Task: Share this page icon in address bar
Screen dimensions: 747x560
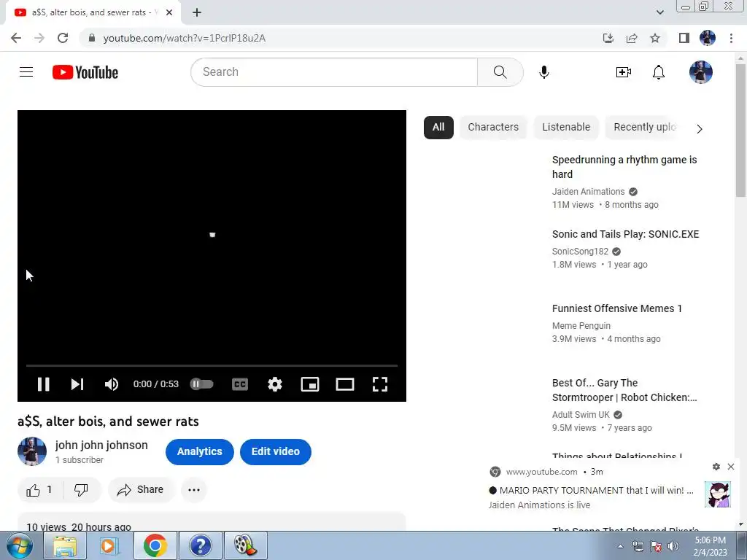Action: [x=632, y=38]
